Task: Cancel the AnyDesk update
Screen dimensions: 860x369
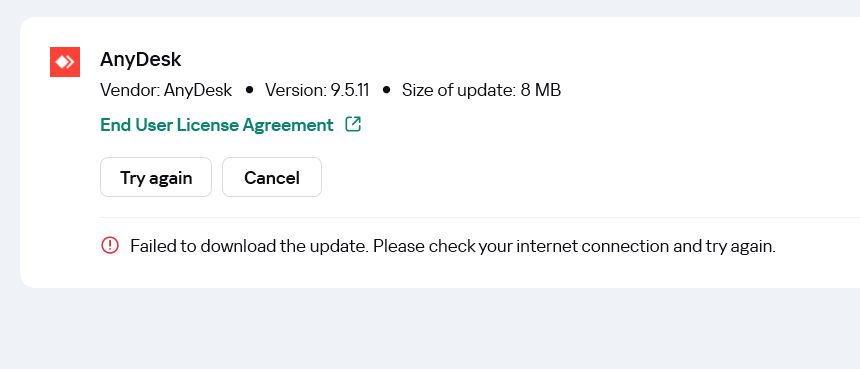Action: pos(271,177)
